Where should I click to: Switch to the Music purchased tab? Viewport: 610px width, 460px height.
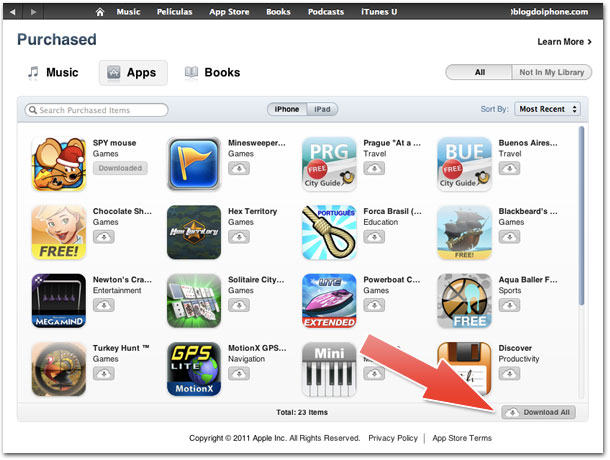click(x=53, y=72)
